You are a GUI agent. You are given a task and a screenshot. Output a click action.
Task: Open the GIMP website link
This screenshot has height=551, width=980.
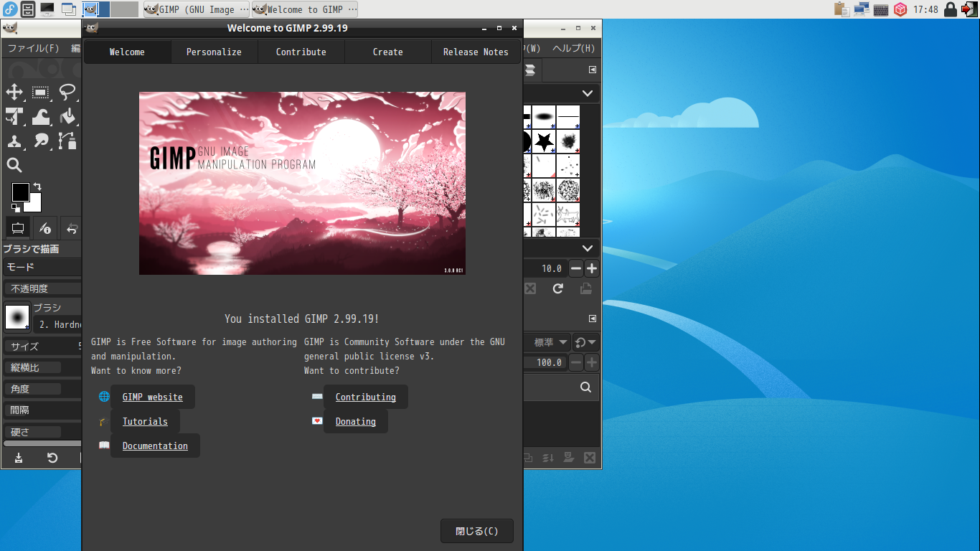point(152,397)
